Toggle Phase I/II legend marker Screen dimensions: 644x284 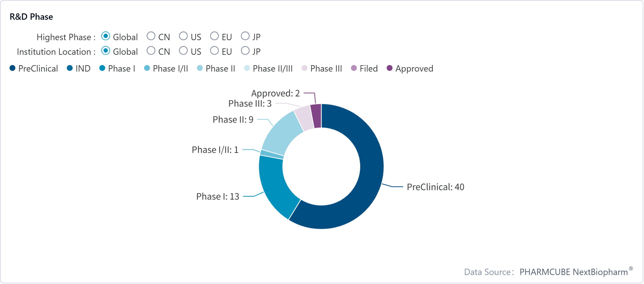click(x=147, y=68)
